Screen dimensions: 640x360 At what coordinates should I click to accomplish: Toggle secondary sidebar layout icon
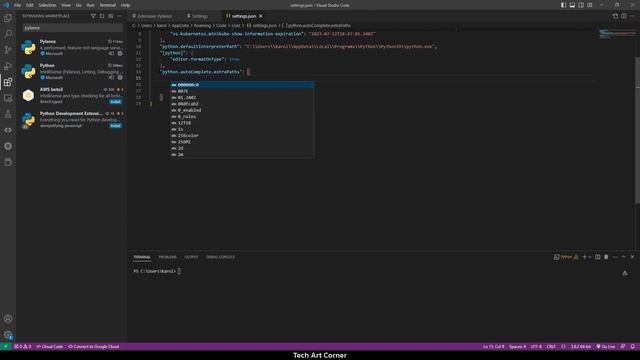581,5
